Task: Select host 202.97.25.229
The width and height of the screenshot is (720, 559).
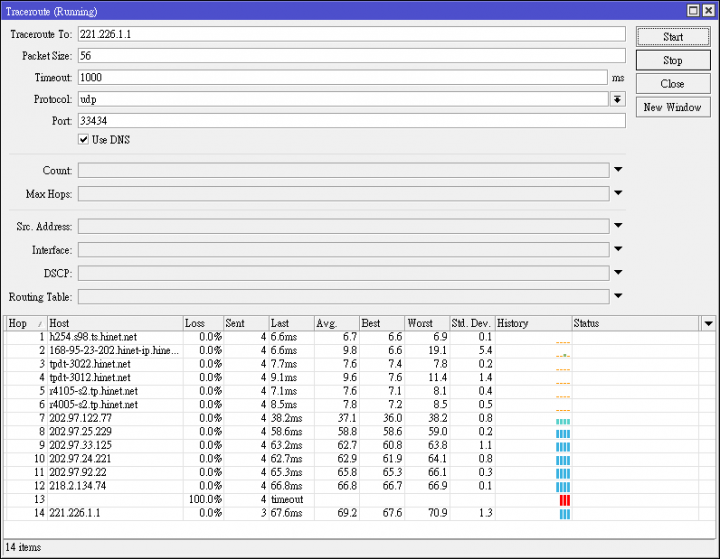Action: coord(80,432)
